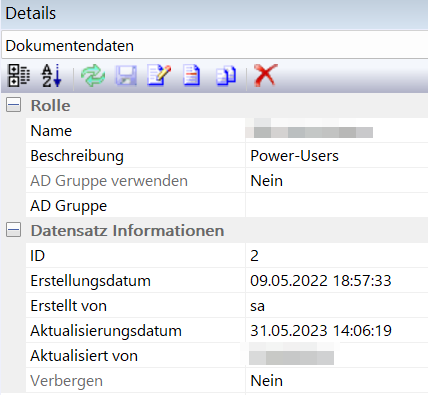Image resolution: width=428 pixels, height=395 pixels.
Task: Click the Erstellt von value sa
Action: [257, 306]
